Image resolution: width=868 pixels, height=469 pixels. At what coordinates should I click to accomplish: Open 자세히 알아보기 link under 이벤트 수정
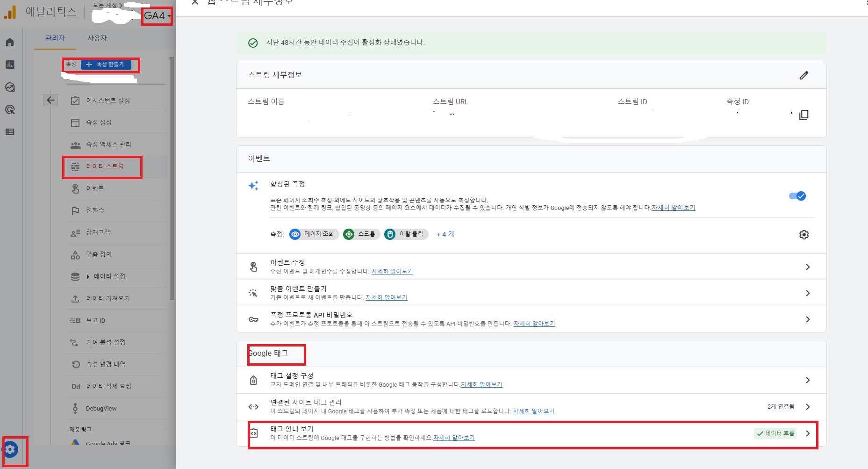[392, 271]
